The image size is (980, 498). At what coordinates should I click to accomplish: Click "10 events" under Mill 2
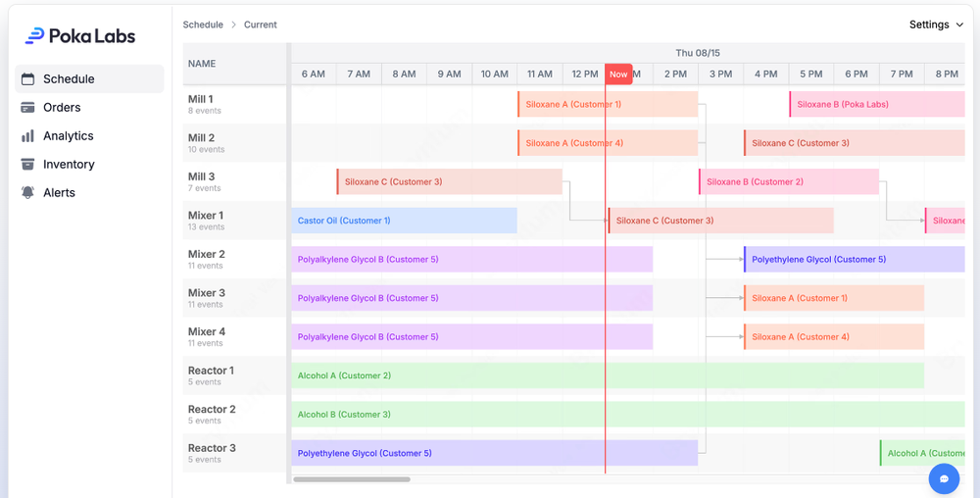[206, 149]
